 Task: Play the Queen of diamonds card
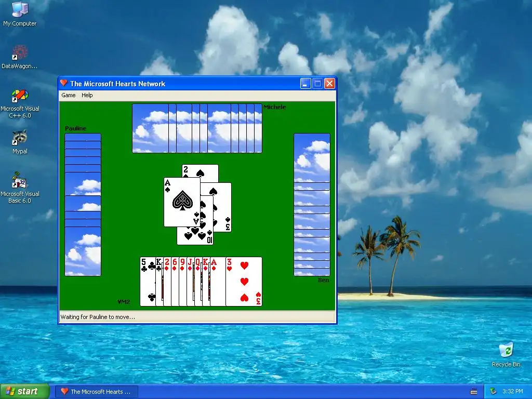tap(198, 282)
